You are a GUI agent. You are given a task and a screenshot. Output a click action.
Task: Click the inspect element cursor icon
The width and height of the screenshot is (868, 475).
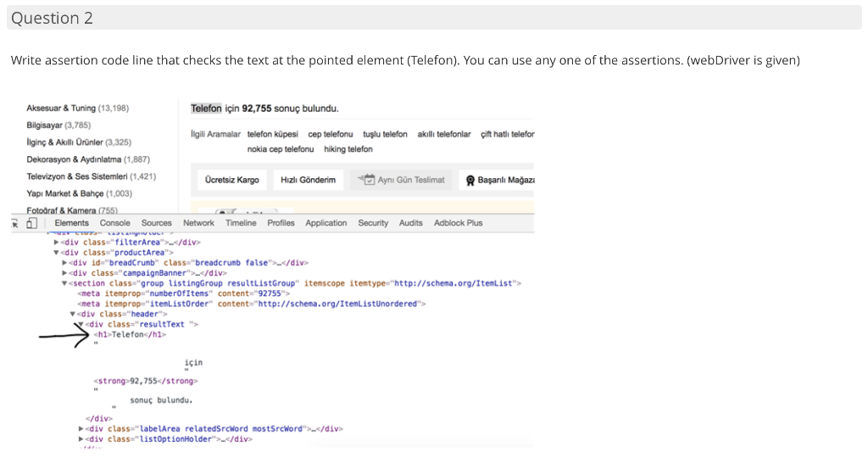pyautogui.click(x=15, y=223)
